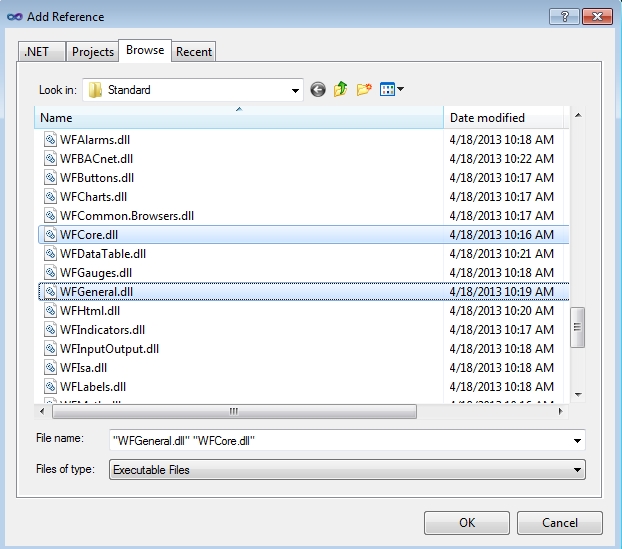This screenshot has width=622, height=549.
Task: Click the file icon beside WFHtml.dll
Action: coord(50,311)
